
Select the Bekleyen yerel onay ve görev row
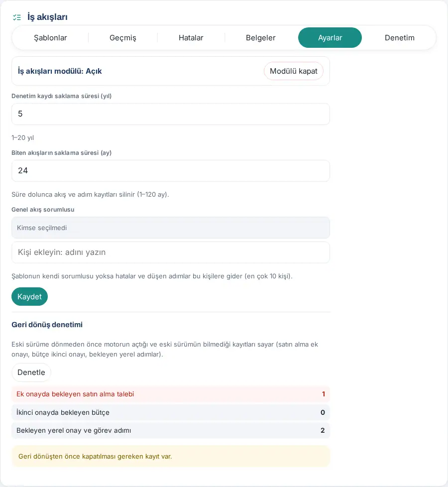pos(171,430)
